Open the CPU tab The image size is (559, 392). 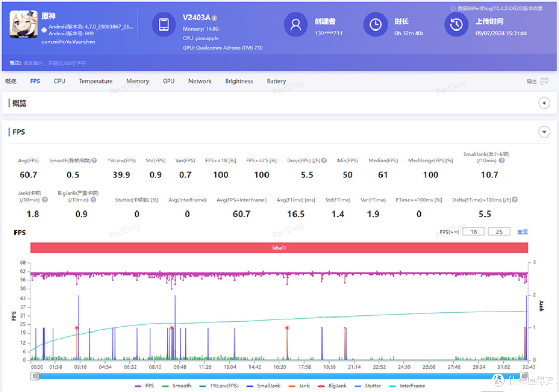tap(60, 81)
